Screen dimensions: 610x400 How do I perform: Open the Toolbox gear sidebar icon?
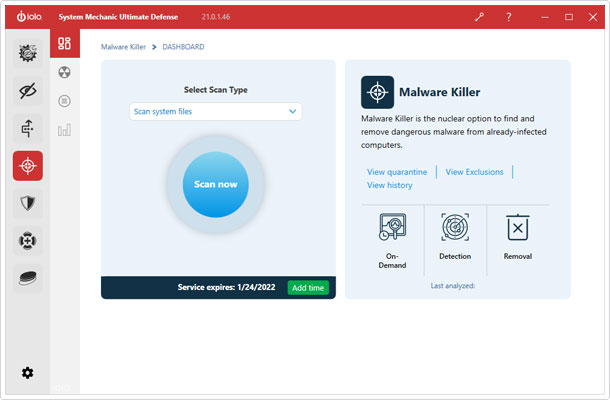pos(28,53)
